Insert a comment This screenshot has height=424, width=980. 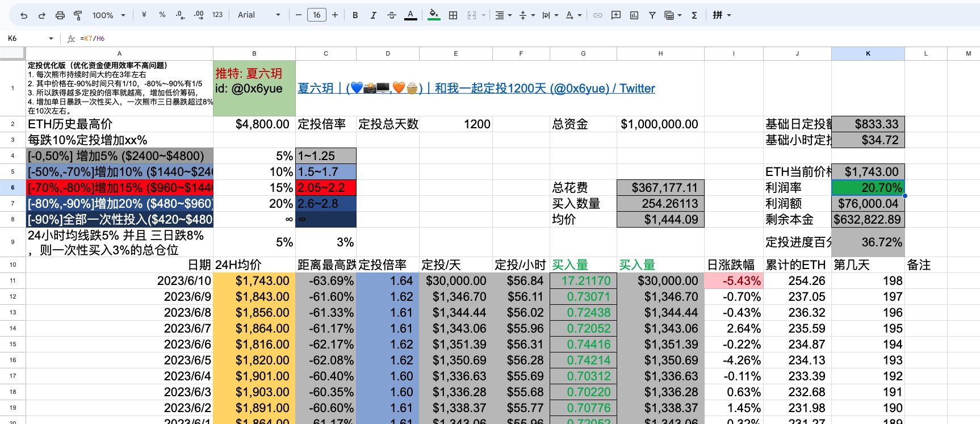tap(616, 15)
